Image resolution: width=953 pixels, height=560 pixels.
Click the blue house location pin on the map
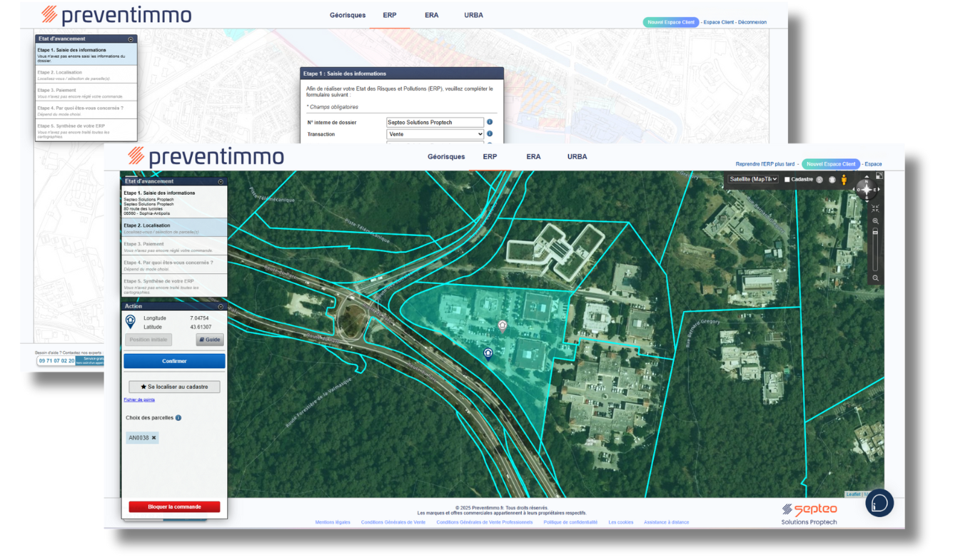488,353
